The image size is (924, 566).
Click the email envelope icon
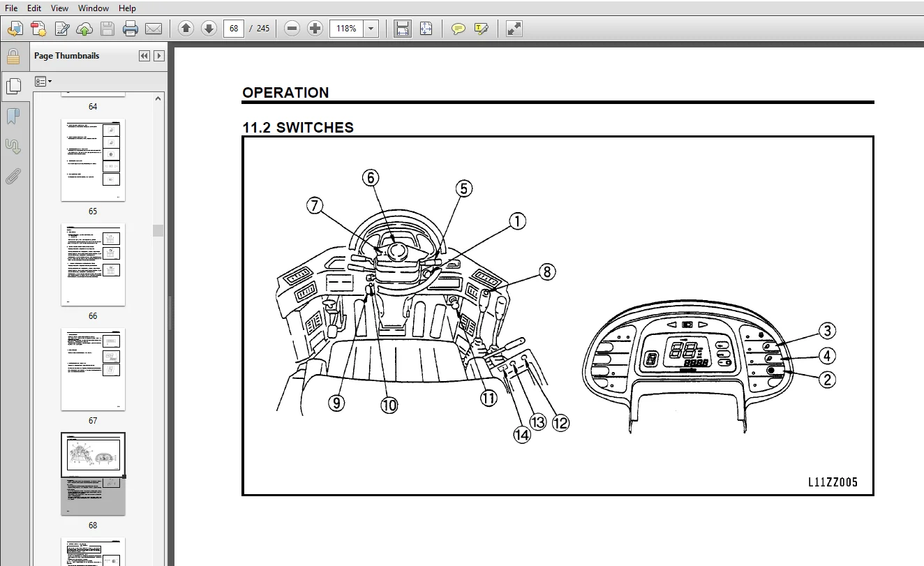153,29
